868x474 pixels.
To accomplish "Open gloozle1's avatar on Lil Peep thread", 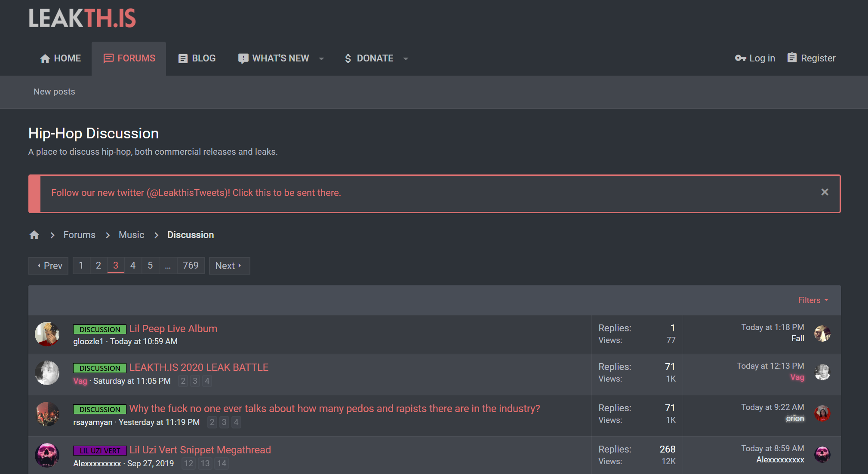I will (47, 334).
